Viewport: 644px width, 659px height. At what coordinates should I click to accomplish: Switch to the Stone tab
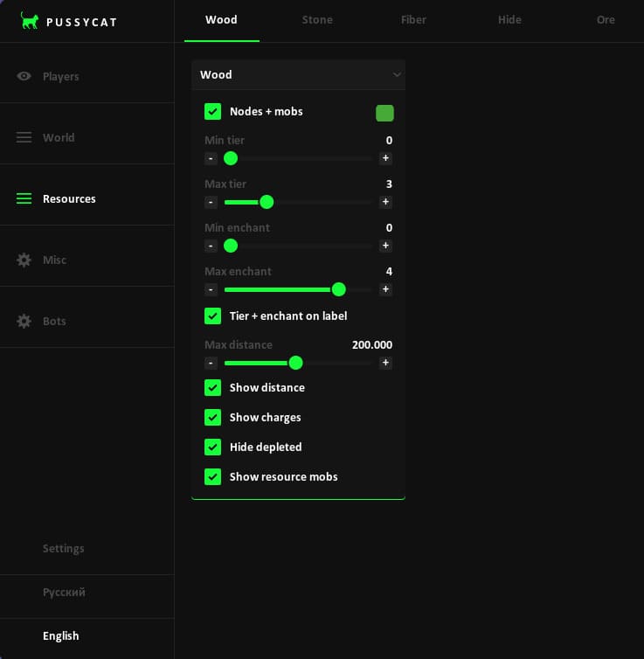(317, 20)
